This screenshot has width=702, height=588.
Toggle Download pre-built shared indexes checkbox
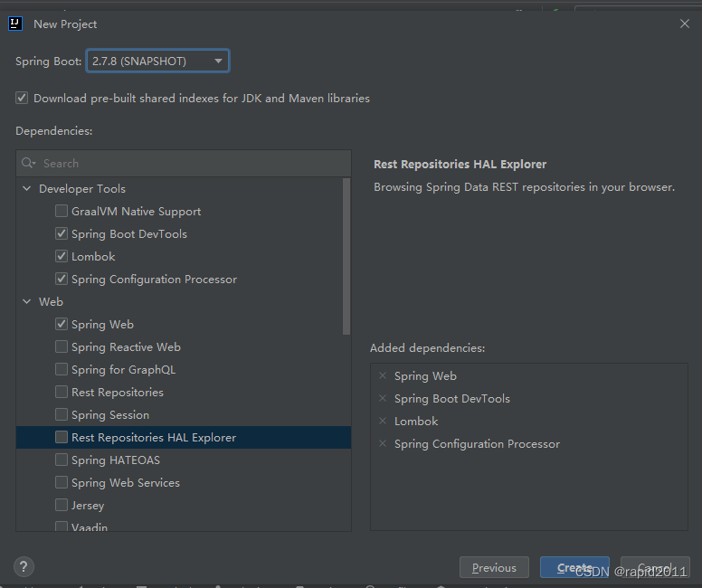point(22,98)
